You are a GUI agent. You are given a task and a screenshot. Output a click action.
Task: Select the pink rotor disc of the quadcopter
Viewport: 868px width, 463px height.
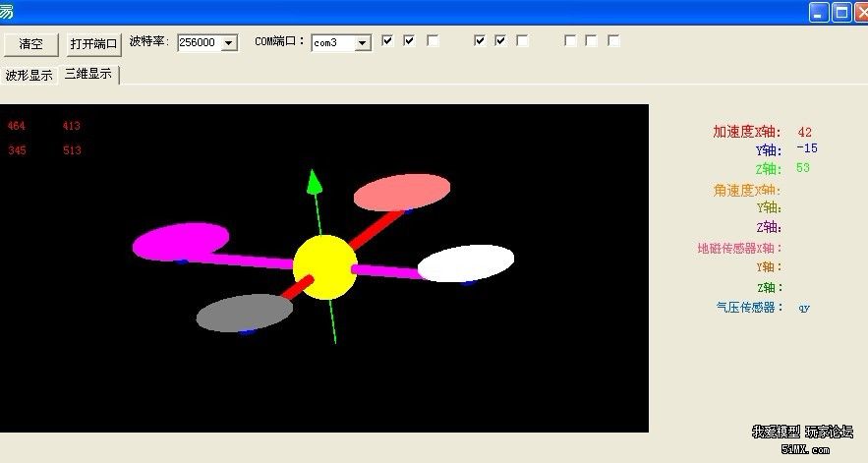(x=402, y=193)
